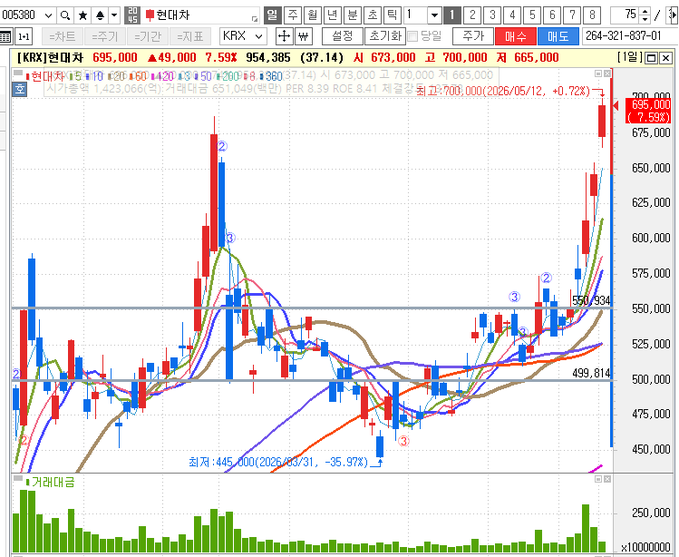Click the 550,934 horizontal line label
679x557 pixels.
pyautogui.click(x=591, y=301)
